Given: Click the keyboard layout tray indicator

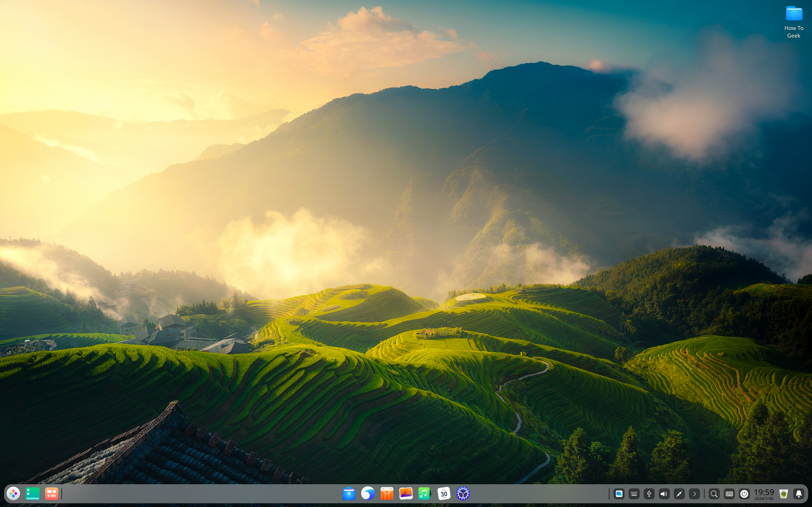Looking at the screenshot, I should (634, 494).
